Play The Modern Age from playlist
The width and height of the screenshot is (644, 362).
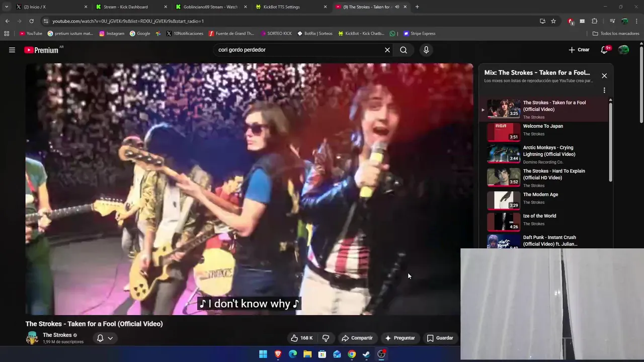click(545, 200)
